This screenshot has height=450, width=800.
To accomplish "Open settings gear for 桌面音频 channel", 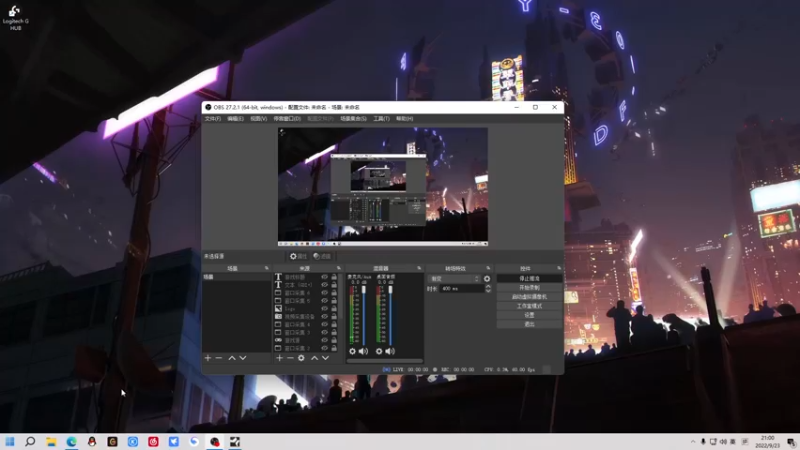I will point(379,351).
